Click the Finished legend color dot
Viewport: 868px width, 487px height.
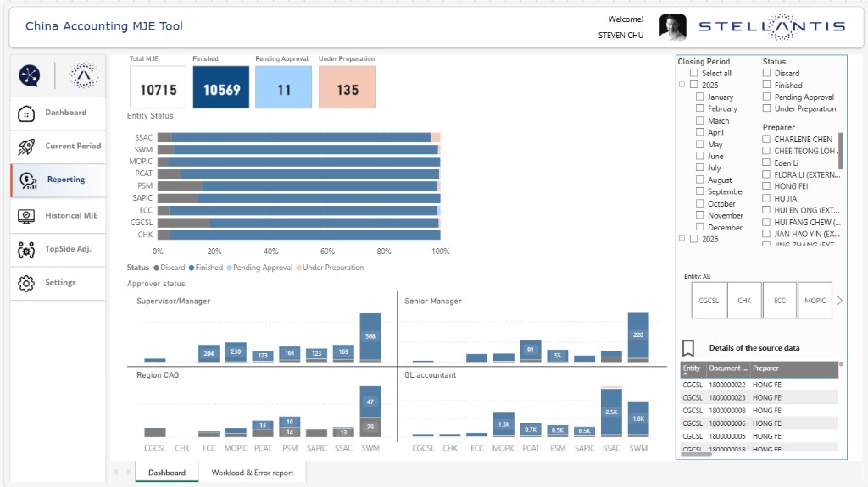pos(192,268)
